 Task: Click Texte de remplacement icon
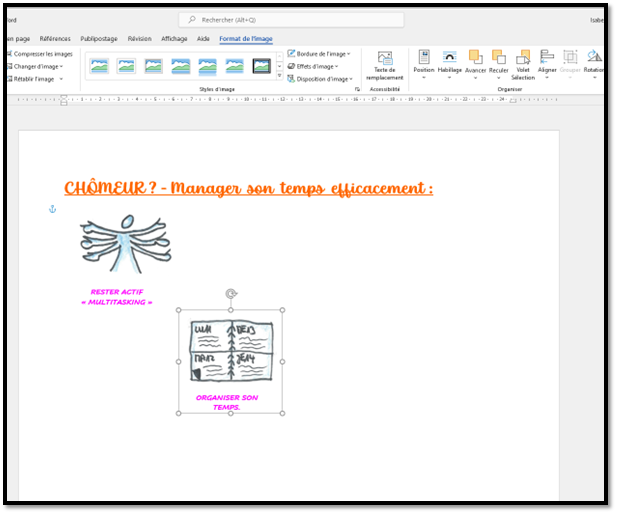(x=384, y=58)
